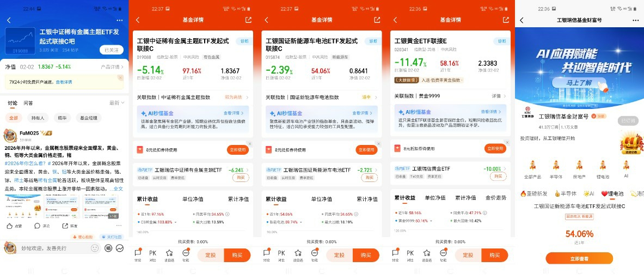644x279 pixels.
Task: Expand 产品详情 next to net value
Action: (112, 66)
